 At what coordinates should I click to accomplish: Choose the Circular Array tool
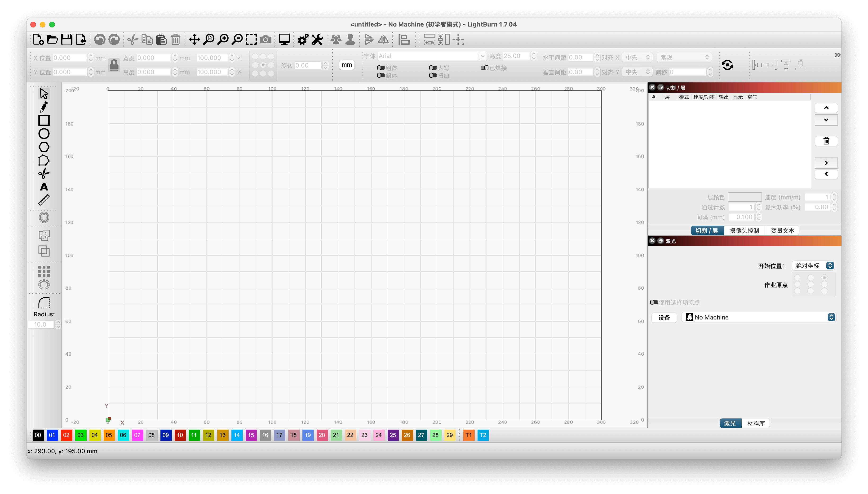point(44,285)
